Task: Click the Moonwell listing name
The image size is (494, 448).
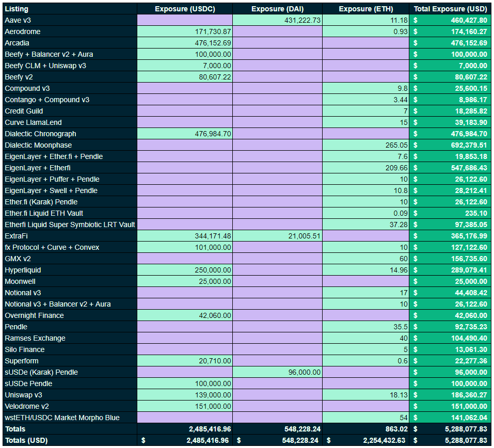Action: 70,281
